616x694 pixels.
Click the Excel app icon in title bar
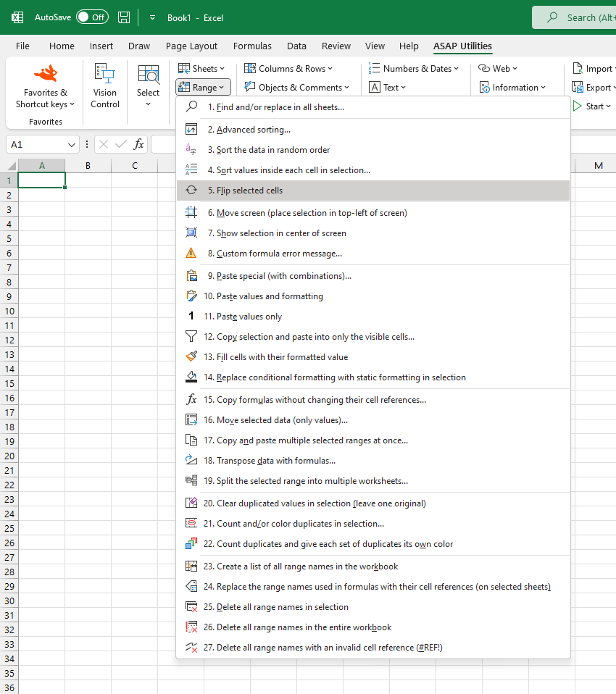pos(17,17)
